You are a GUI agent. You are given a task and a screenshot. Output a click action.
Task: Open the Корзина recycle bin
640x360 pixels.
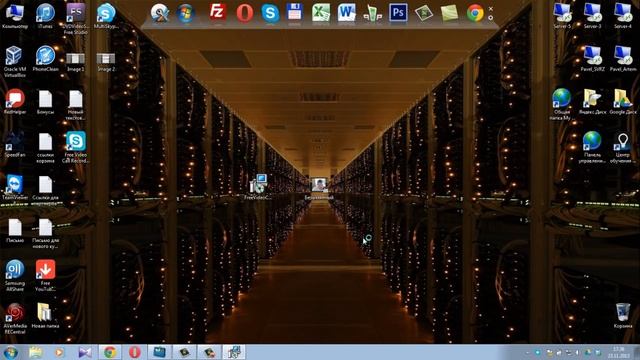623,316
